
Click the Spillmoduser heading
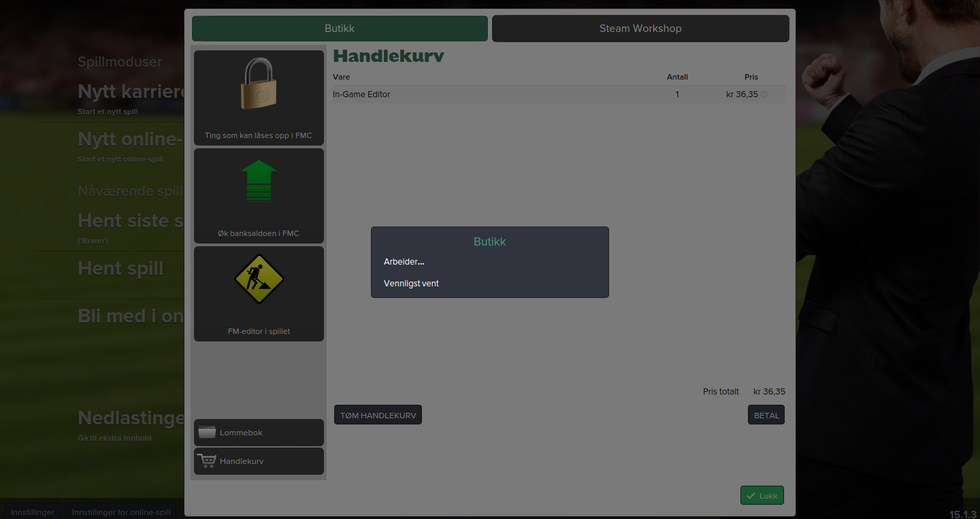tap(120, 62)
